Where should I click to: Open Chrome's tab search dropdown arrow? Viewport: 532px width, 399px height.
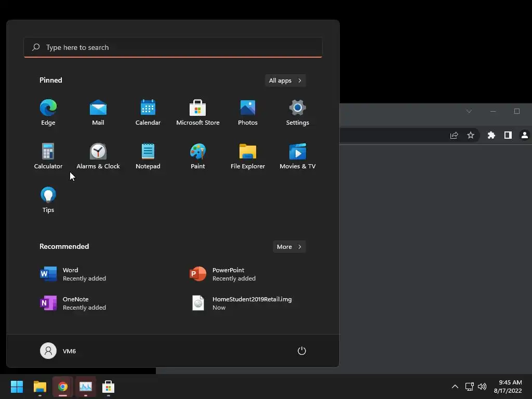click(x=469, y=111)
